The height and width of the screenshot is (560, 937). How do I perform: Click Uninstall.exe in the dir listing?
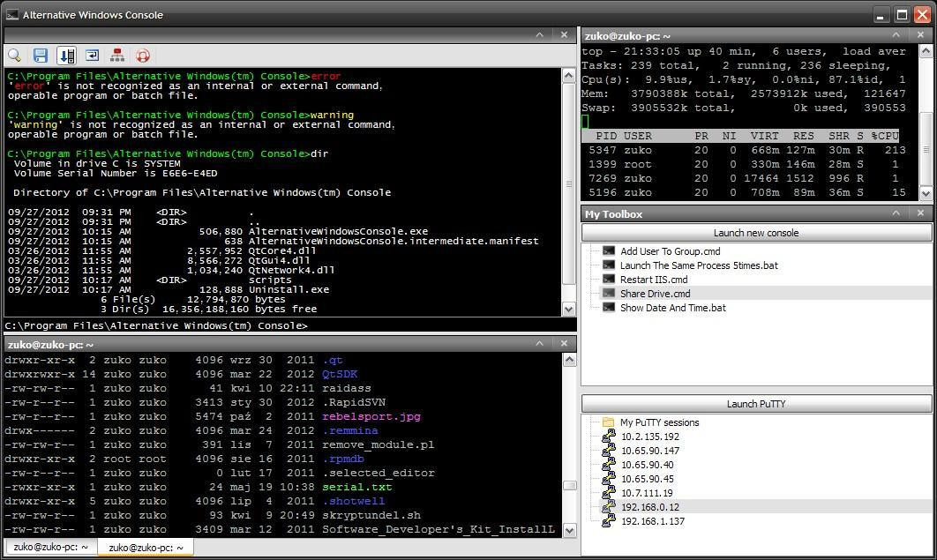289,289
